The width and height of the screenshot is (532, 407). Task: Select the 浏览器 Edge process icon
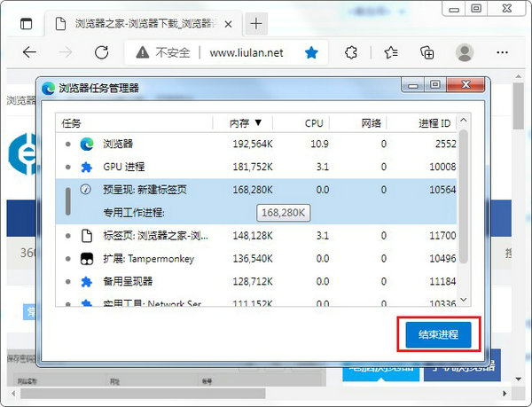click(x=87, y=144)
